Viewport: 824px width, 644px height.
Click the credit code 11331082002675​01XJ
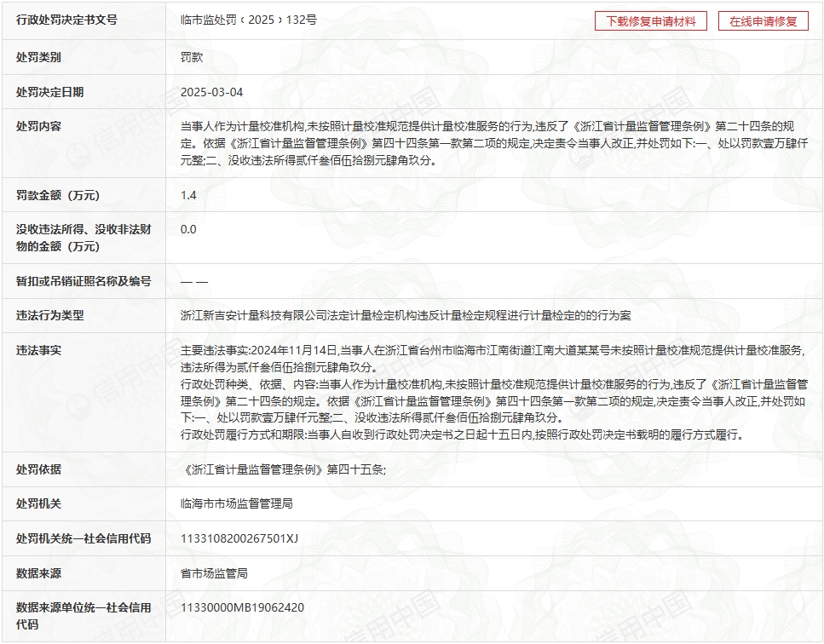[239, 538]
